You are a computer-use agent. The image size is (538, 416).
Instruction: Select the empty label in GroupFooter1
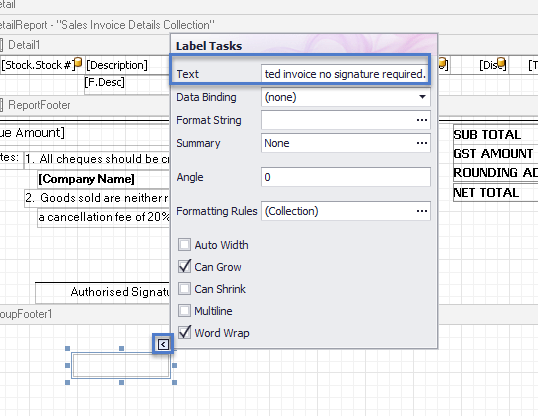(121, 366)
